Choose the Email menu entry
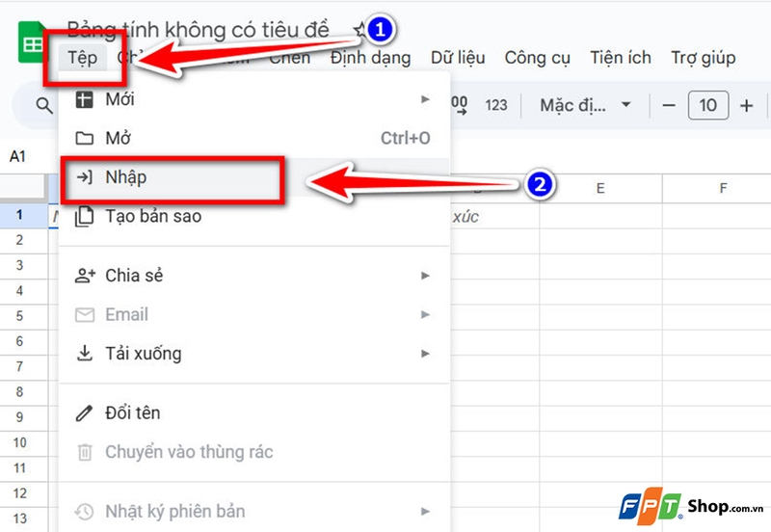The width and height of the screenshot is (771, 532). [x=253, y=315]
